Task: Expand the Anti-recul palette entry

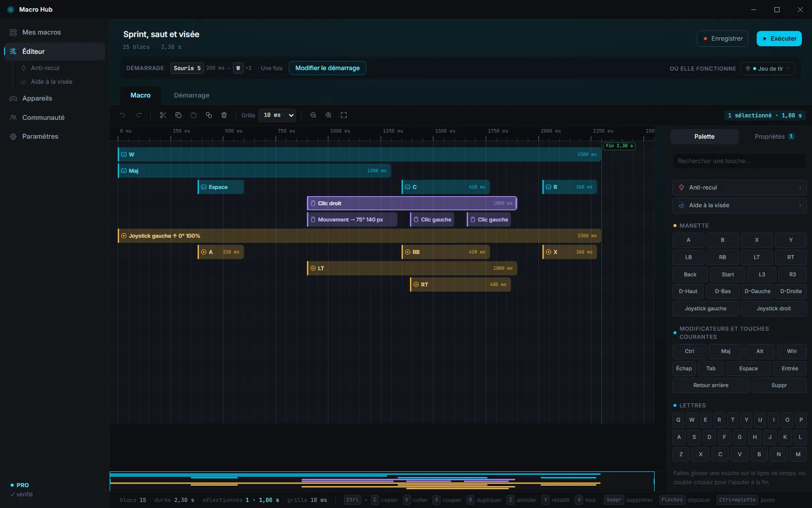Action: (739, 187)
